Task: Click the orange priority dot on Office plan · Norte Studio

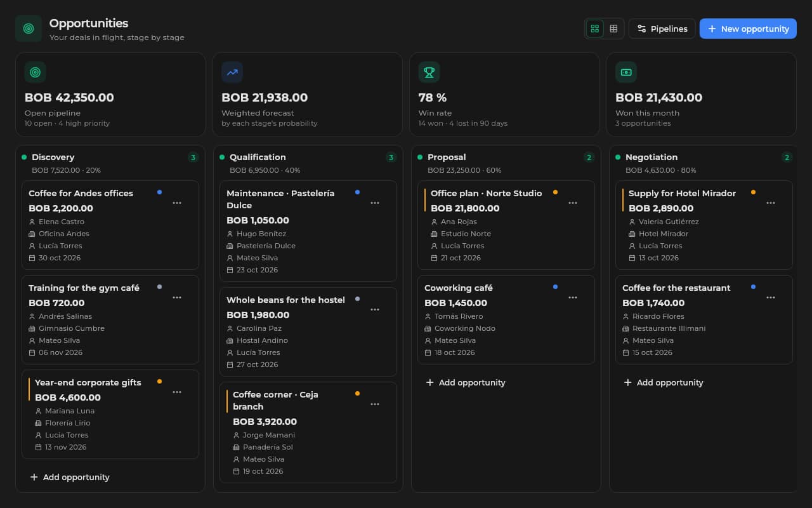Action: (x=555, y=192)
